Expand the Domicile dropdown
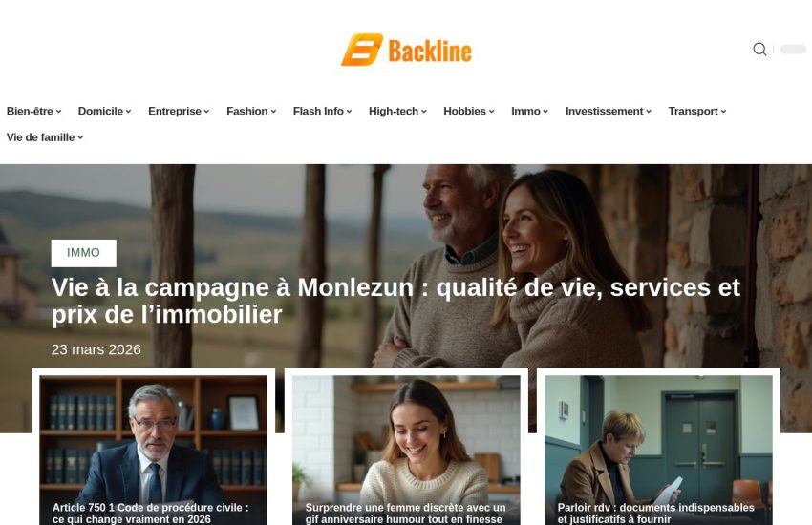Image resolution: width=812 pixels, height=525 pixels. pos(105,112)
